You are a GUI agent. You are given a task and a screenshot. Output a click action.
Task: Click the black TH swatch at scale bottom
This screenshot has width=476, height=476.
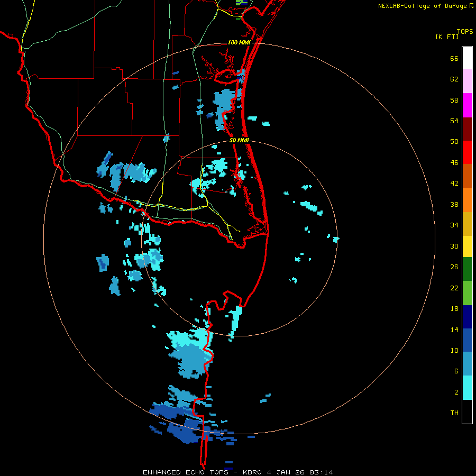(x=467, y=411)
